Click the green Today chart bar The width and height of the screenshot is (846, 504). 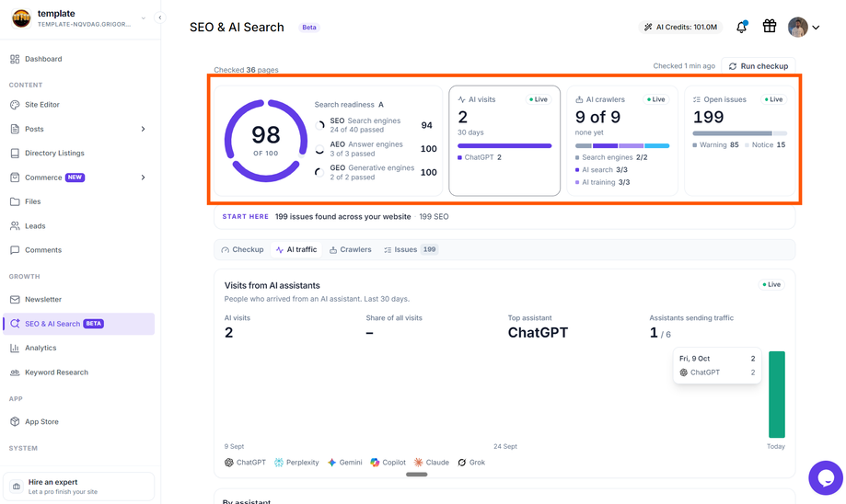777,394
